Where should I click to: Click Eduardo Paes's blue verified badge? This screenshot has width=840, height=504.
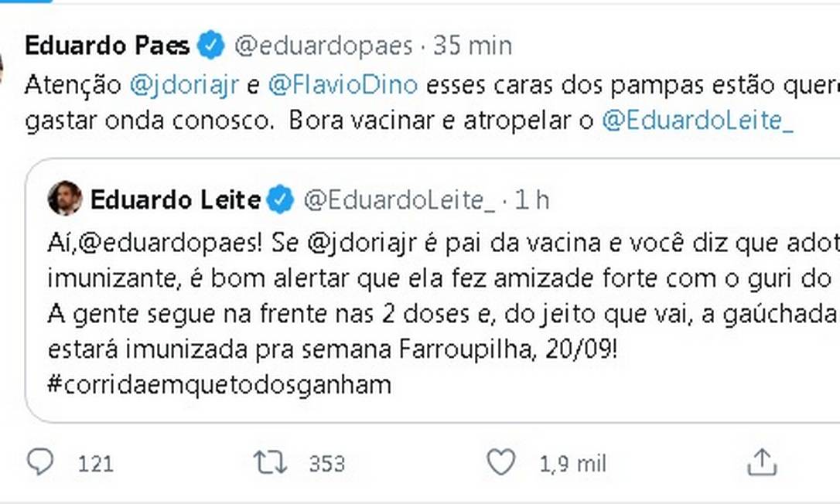[x=210, y=46]
